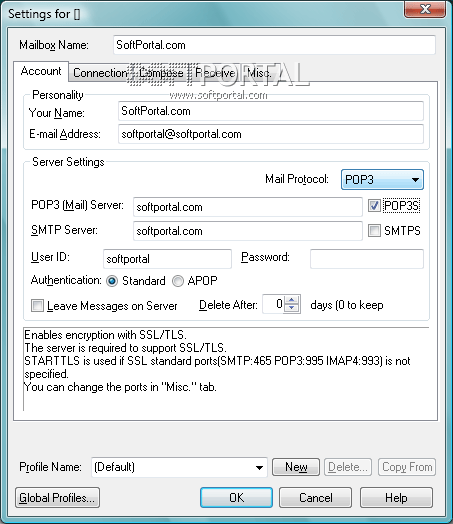Click the Delete After days field

[273, 304]
